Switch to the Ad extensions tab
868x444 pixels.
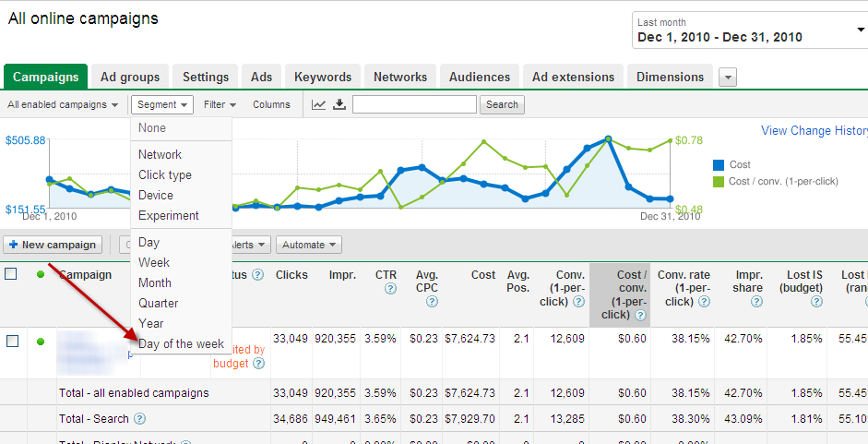point(573,77)
